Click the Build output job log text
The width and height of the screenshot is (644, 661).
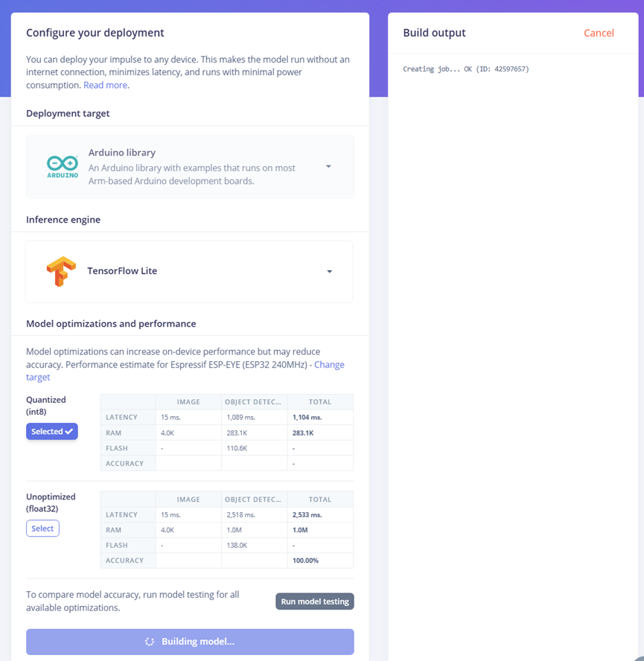click(466, 69)
